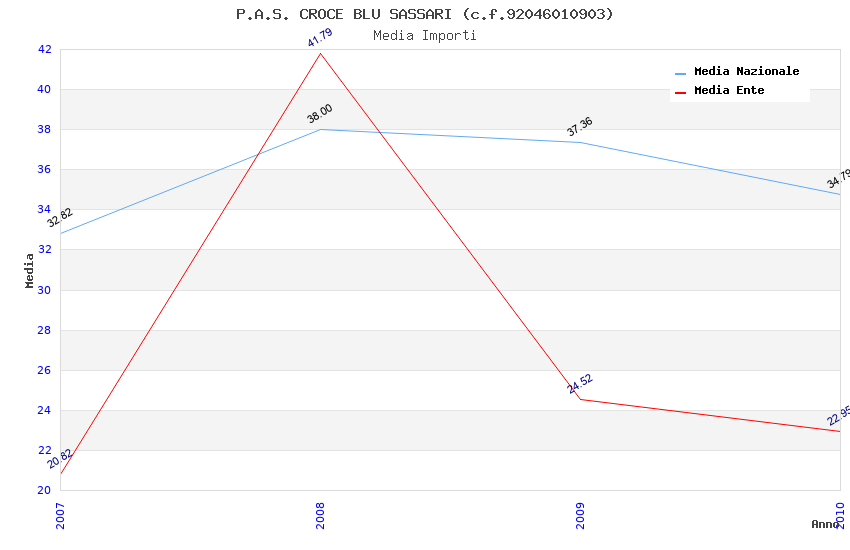Click the 32.82 data label
Screen dimensions: 850x550
point(60,218)
